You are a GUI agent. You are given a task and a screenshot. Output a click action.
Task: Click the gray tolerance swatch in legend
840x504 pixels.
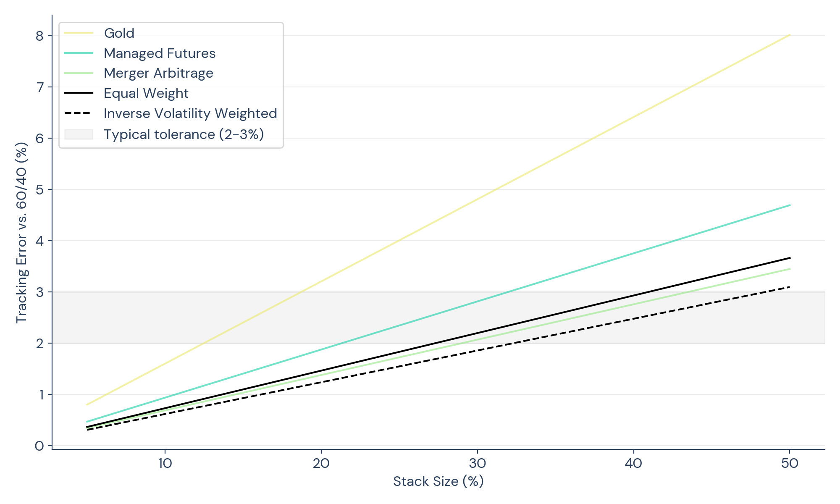click(x=79, y=134)
